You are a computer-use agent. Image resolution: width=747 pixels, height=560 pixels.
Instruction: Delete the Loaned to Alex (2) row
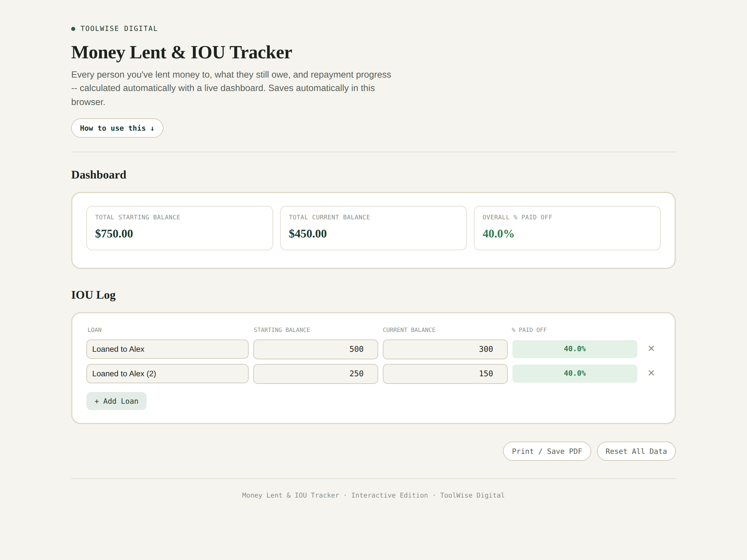tap(651, 373)
